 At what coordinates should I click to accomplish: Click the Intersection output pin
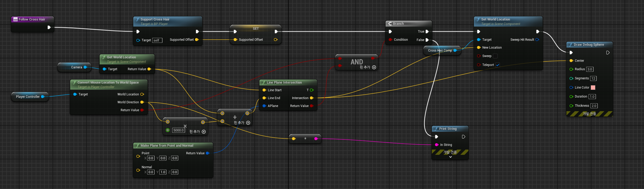(312, 98)
